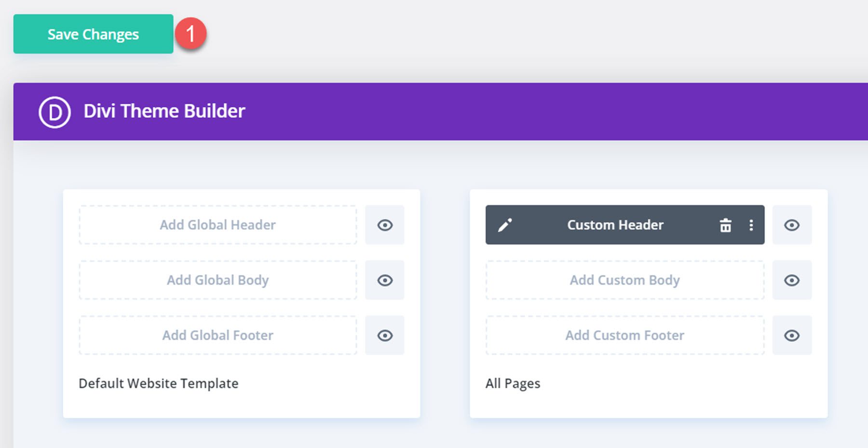This screenshot has width=868, height=448.
Task: Click the pencil icon to edit Custom Header
Action: (505, 224)
